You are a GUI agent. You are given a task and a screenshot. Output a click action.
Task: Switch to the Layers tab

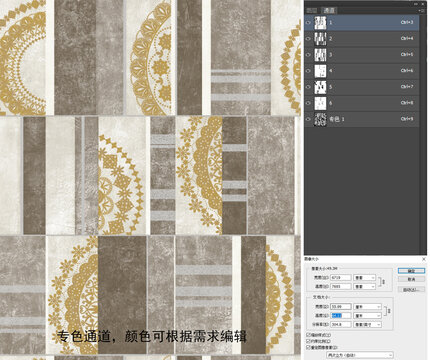pos(312,11)
